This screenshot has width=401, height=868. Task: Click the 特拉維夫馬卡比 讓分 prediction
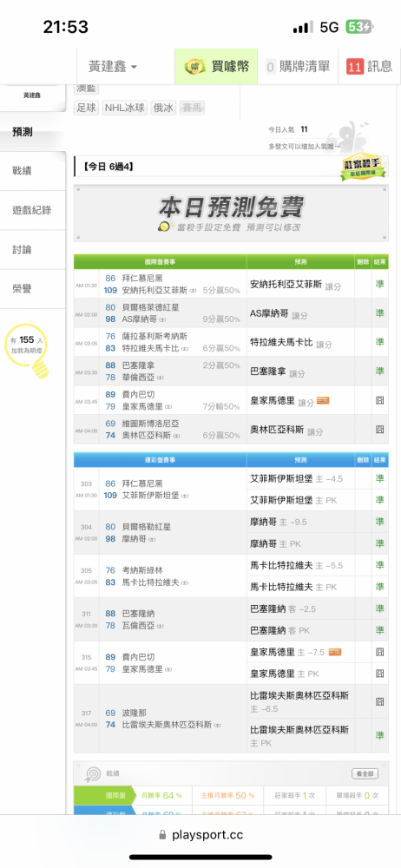pos(291,342)
